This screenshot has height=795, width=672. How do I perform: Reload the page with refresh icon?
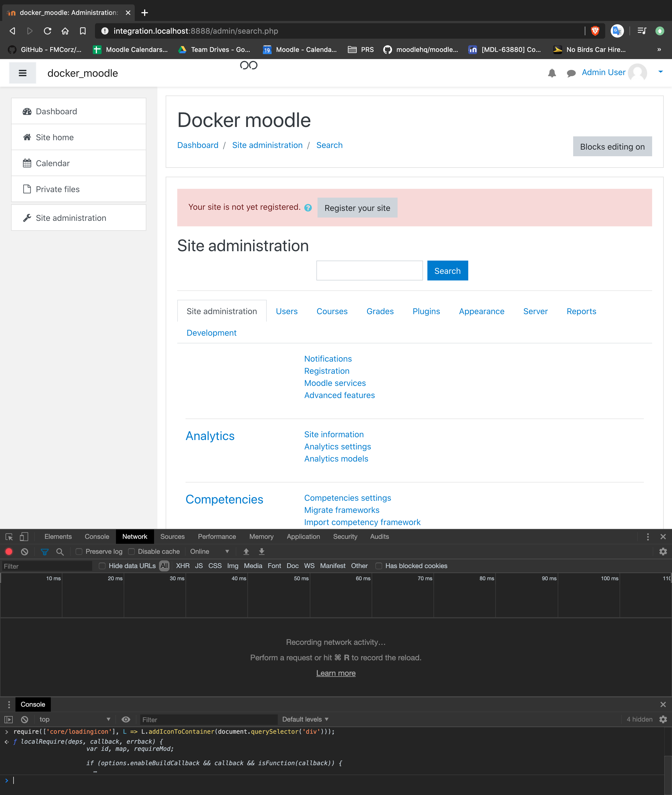click(47, 31)
